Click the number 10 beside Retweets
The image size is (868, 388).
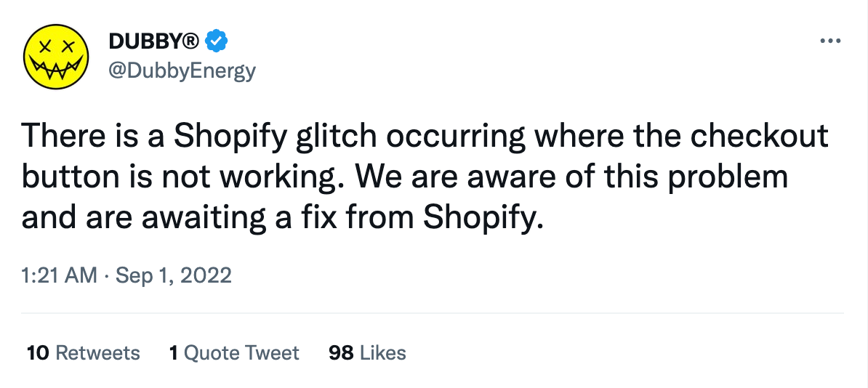click(x=38, y=352)
